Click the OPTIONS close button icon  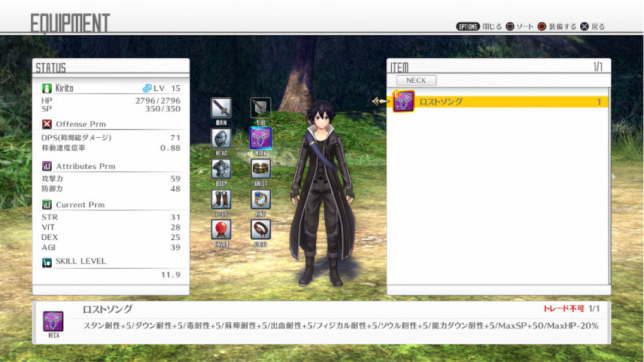tap(468, 27)
